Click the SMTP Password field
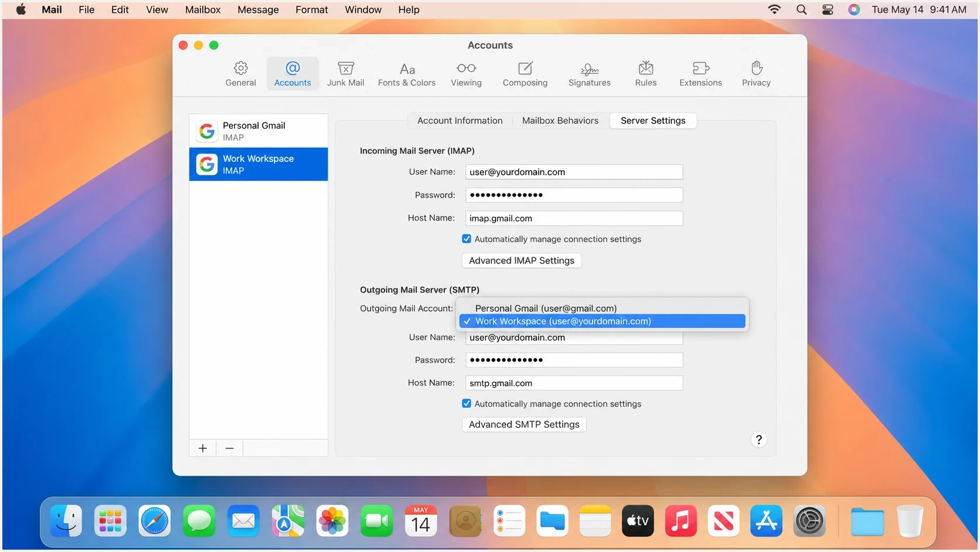 click(574, 360)
